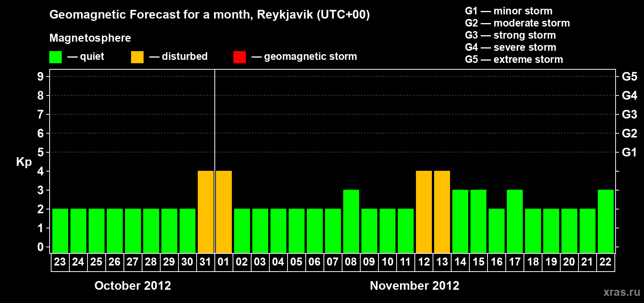Click the green bar for October 23
This screenshot has height=303, width=644.
click(x=60, y=231)
